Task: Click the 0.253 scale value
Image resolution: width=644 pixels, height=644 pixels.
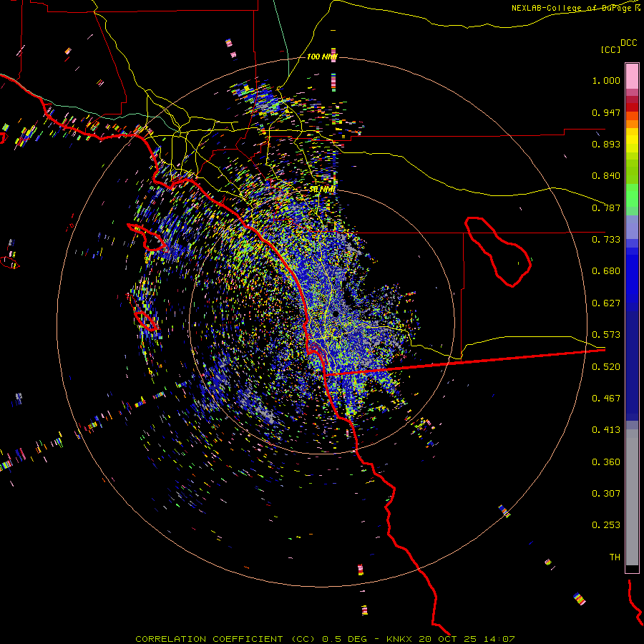Action: pos(606,525)
